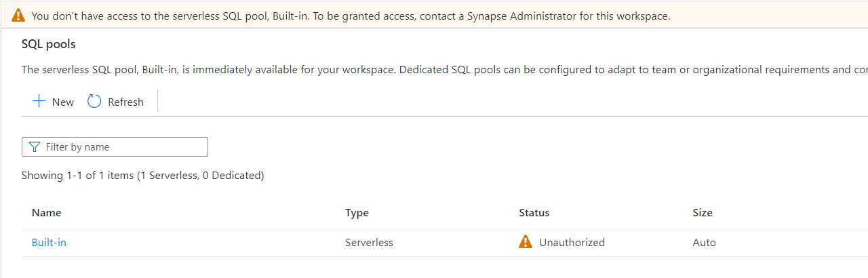
Task: Click the warning icon in the top banner
Action: click(x=18, y=16)
